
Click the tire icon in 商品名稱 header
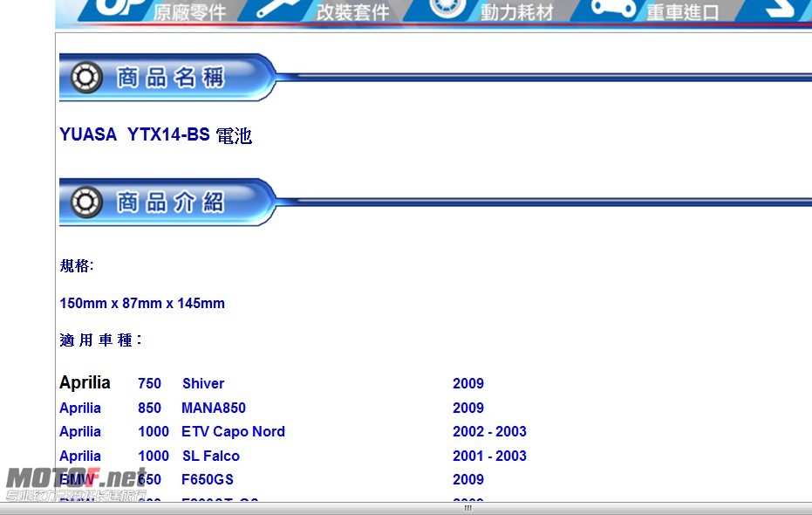pos(86,77)
